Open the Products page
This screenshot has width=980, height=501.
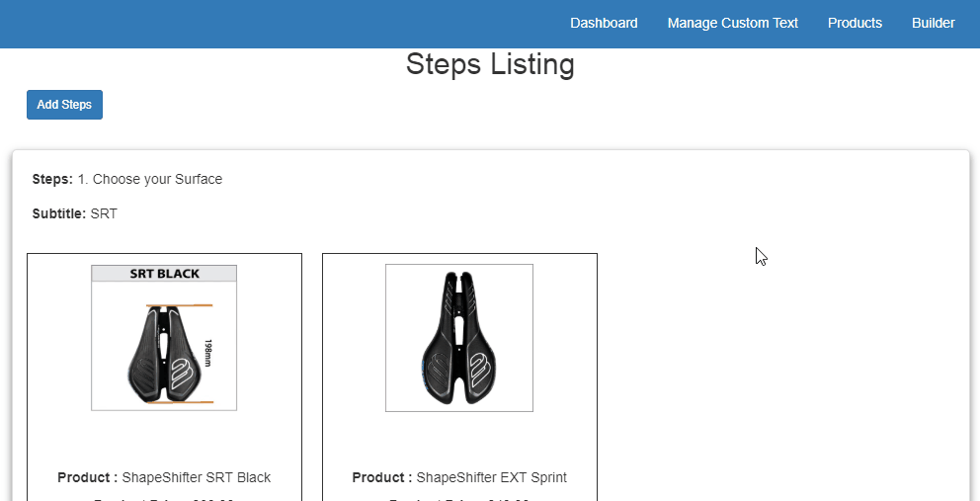click(x=855, y=23)
